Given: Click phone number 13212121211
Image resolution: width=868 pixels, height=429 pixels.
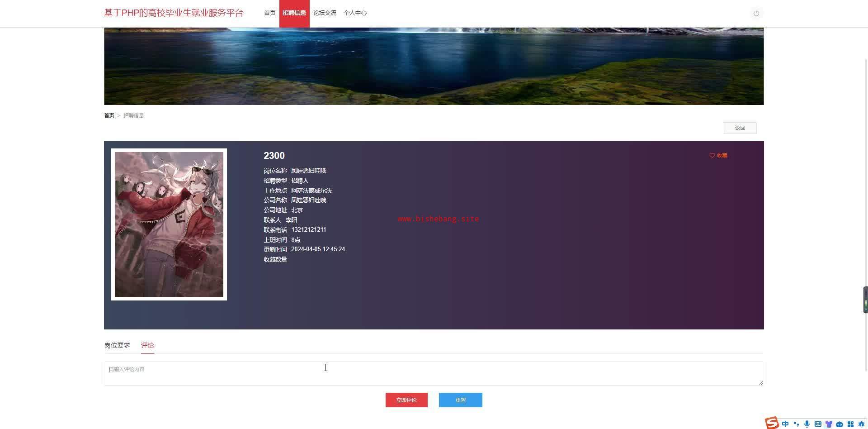Looking at the screenshot, I should [x=309, y=230].
